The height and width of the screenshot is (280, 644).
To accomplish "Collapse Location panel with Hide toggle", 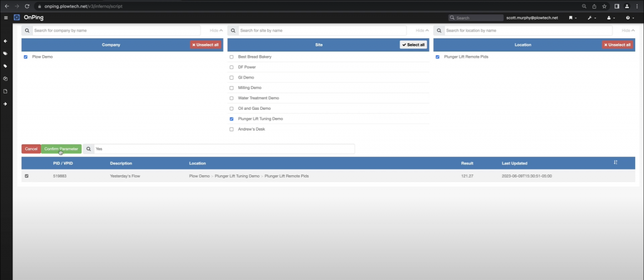I will (x=628, y=31).
